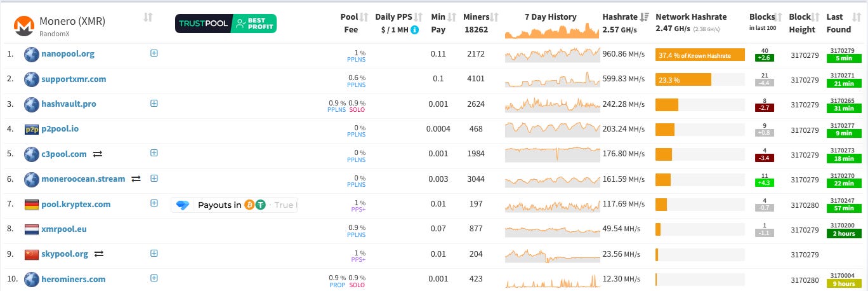868x291 pixels.
Task: Expand skypool.org details with plus icon
Action: pos(154,253)
